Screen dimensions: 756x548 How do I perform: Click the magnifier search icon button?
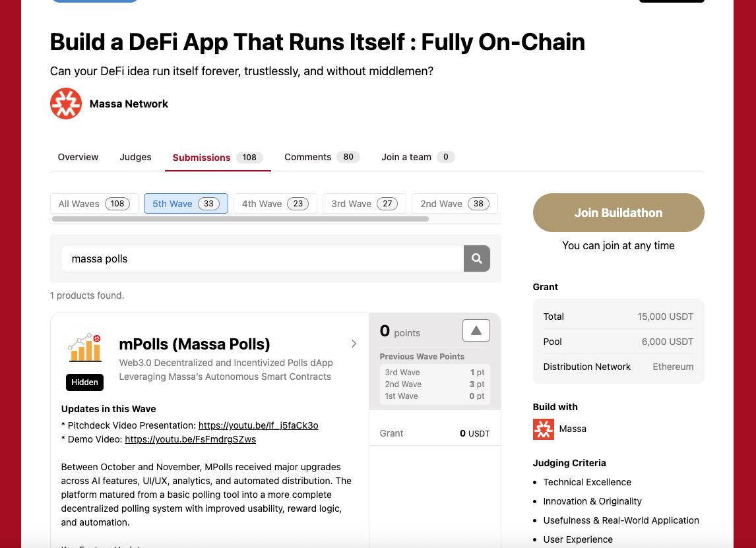tap(477, 259)
